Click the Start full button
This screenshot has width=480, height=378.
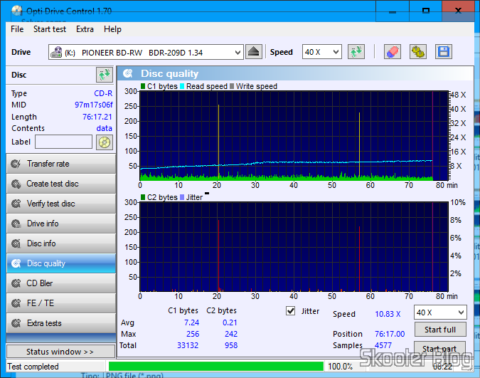pyautogui.click(x=440, y=330)
